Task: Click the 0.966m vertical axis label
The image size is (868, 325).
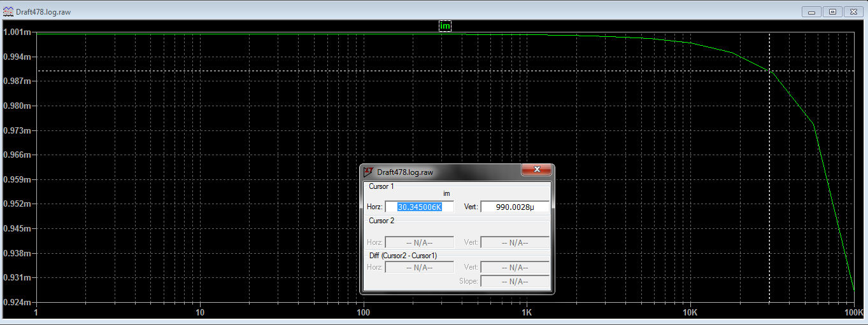Action: [17, 155]
